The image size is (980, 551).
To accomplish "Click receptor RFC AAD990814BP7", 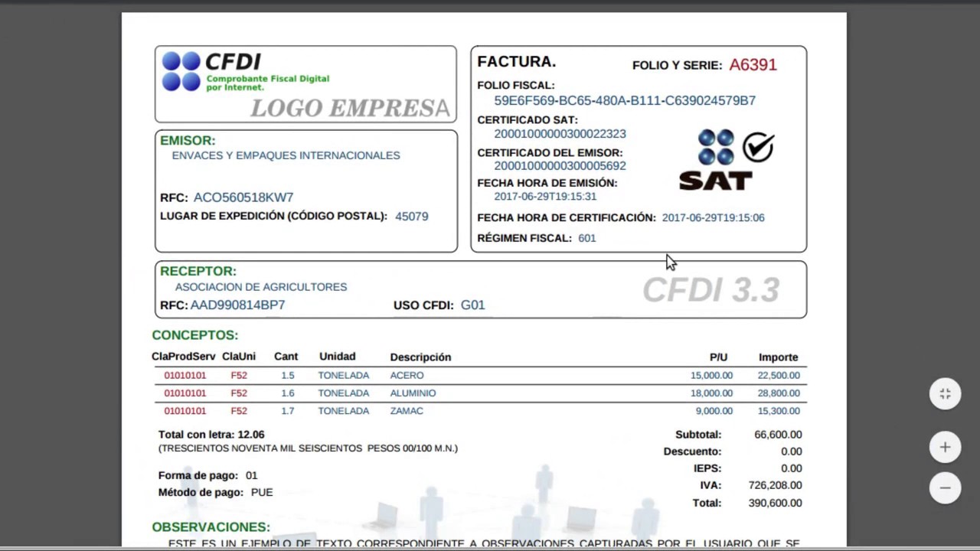I will (237, 305).
